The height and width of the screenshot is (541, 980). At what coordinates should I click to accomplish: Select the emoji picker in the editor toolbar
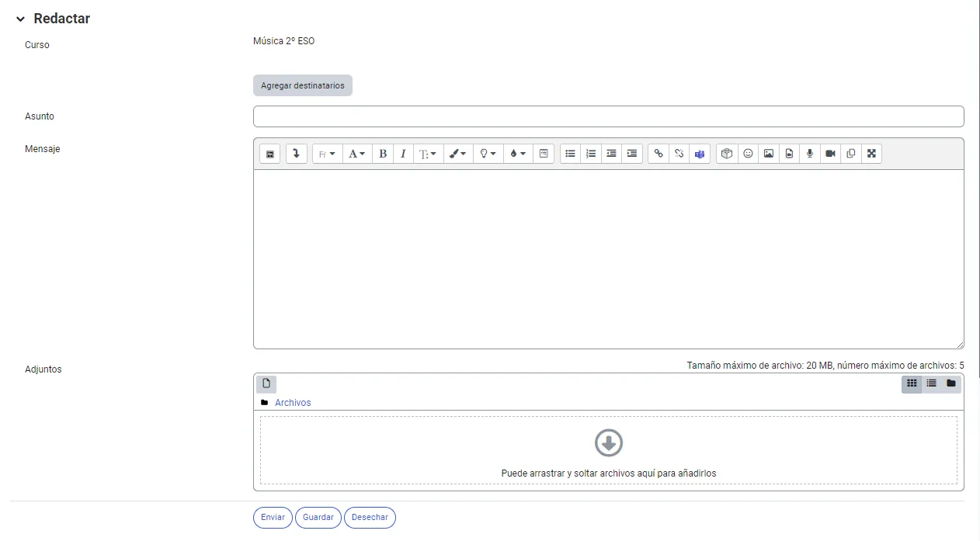pyautogui.click(x=748, y=153)
